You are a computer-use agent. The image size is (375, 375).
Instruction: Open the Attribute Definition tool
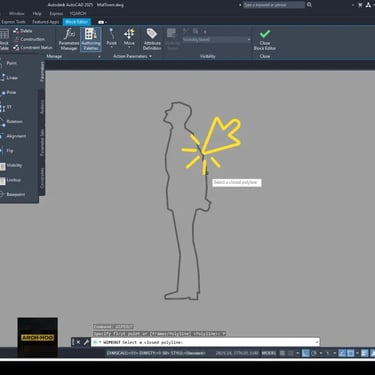tap(152, 39)
